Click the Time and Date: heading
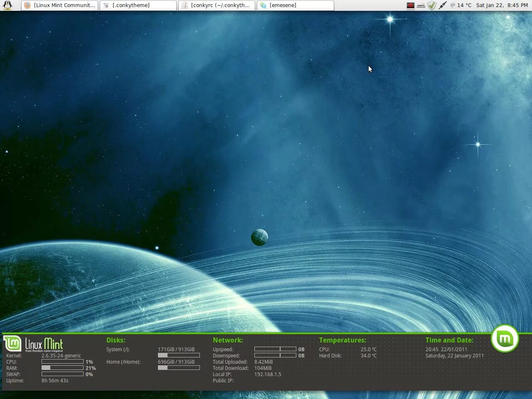 tap(449, 340)
